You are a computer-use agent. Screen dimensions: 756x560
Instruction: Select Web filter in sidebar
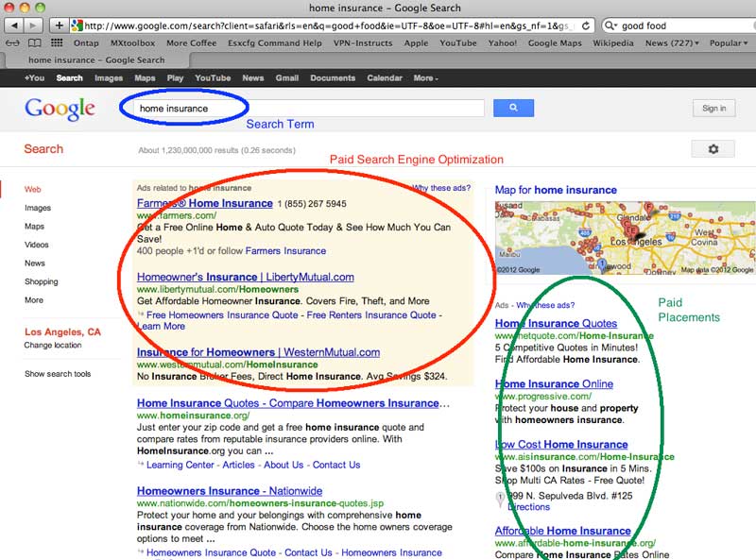33,190
